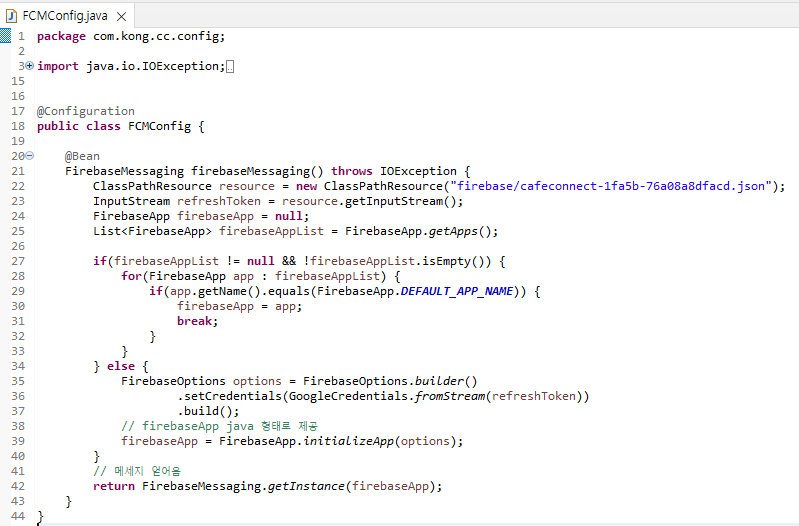The width and height of the screenshot is (799, 526).
Task: Click the .build() call on line 37
Action: pyautogui.click(x=208, y=411)
